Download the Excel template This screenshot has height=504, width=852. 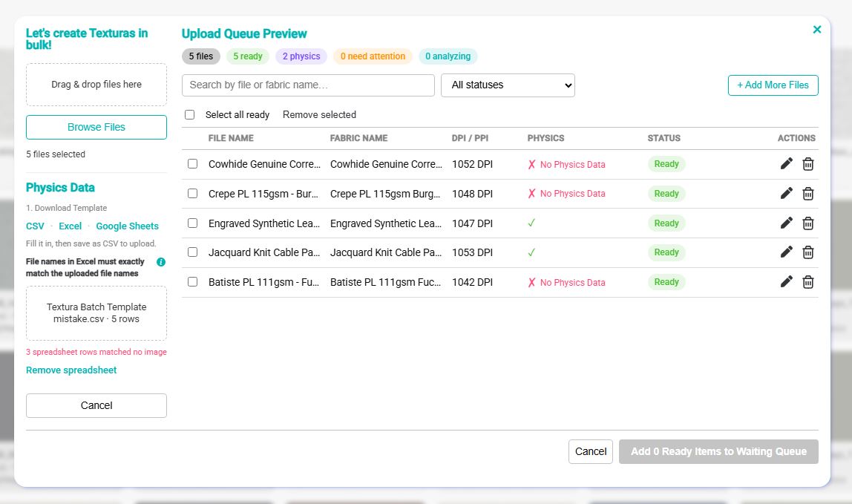(70, 226)
